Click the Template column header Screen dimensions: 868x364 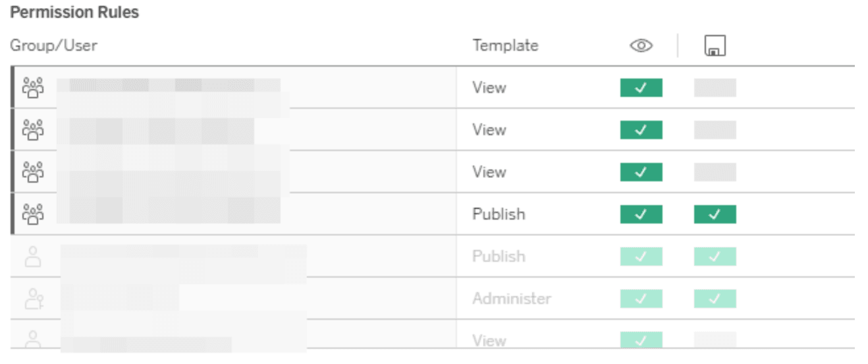click(505, 45)
